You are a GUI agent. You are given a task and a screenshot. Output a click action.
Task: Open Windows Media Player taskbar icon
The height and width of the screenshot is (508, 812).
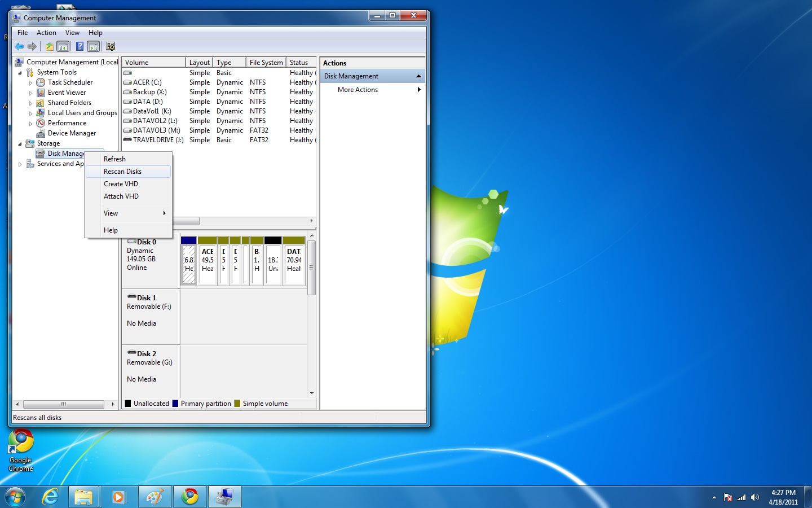[118, 497]
